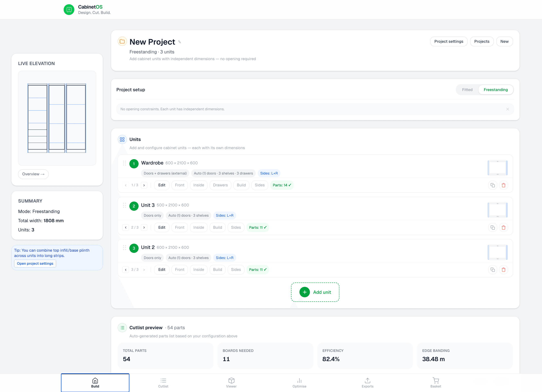Image resolution: width=542 pixels, height=392 pixels.
Task: Click Edit on the Wardrobe unit
Action: (162, 185)
